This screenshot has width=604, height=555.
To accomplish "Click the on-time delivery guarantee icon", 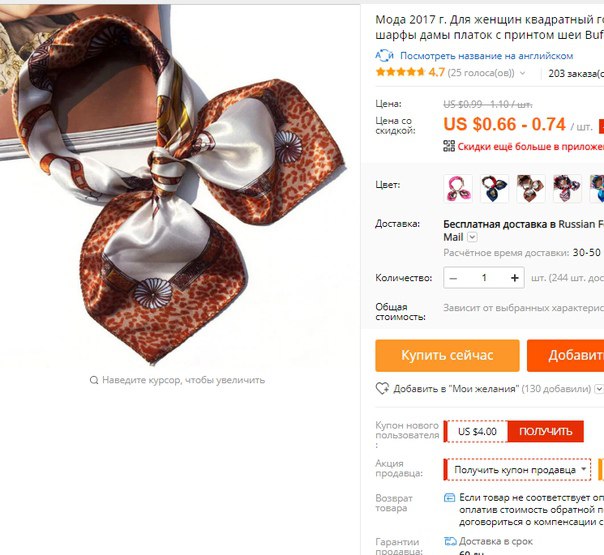I will (450, 542).
